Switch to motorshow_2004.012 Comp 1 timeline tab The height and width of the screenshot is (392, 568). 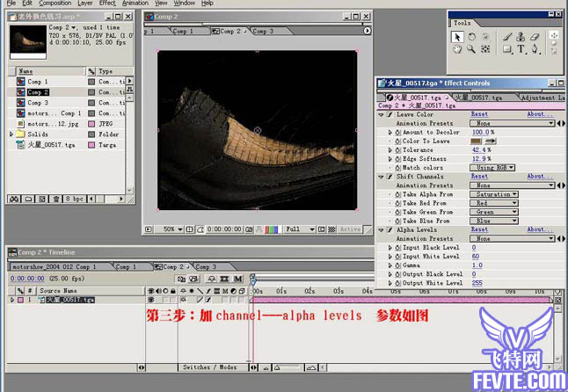pyautogui.click(x=55, y=267)
